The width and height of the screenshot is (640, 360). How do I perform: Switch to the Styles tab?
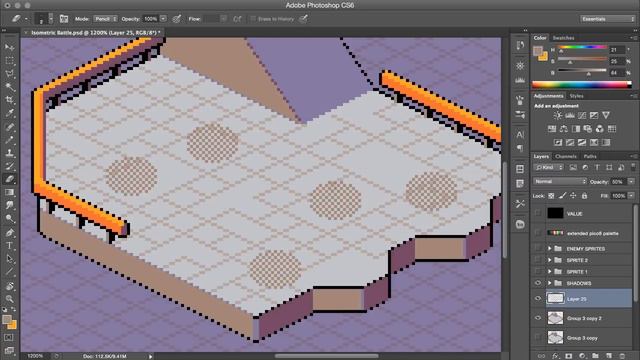point(576,96)
